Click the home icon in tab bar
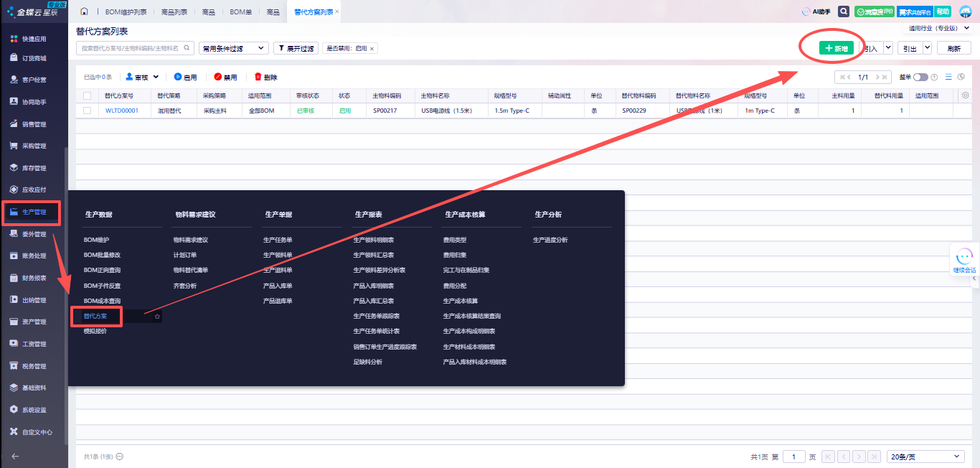Screen dimensions: 980x468 pos(85,12)
